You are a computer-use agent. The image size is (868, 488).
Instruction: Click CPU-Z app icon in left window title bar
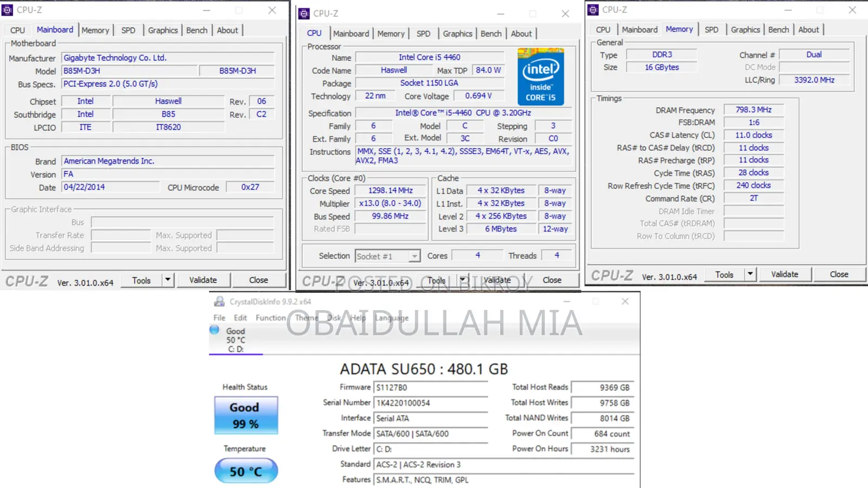8,10
